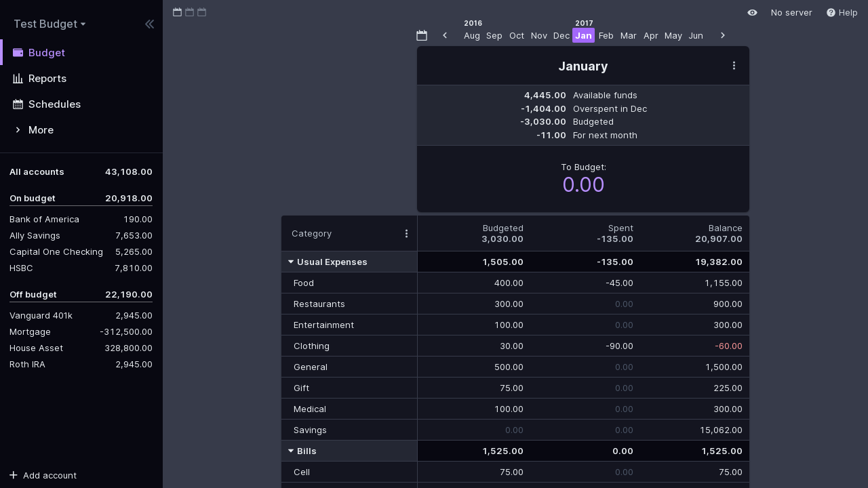Open the Category column options menu
Screen dimensions: 868x488
tap(406, 234)
